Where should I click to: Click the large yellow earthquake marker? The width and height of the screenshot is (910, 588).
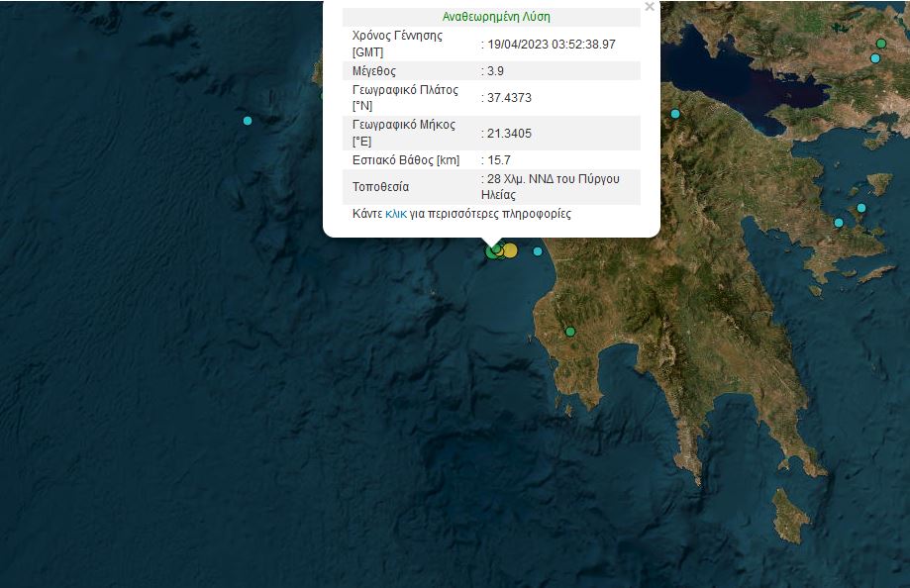(x=510, y=250)
